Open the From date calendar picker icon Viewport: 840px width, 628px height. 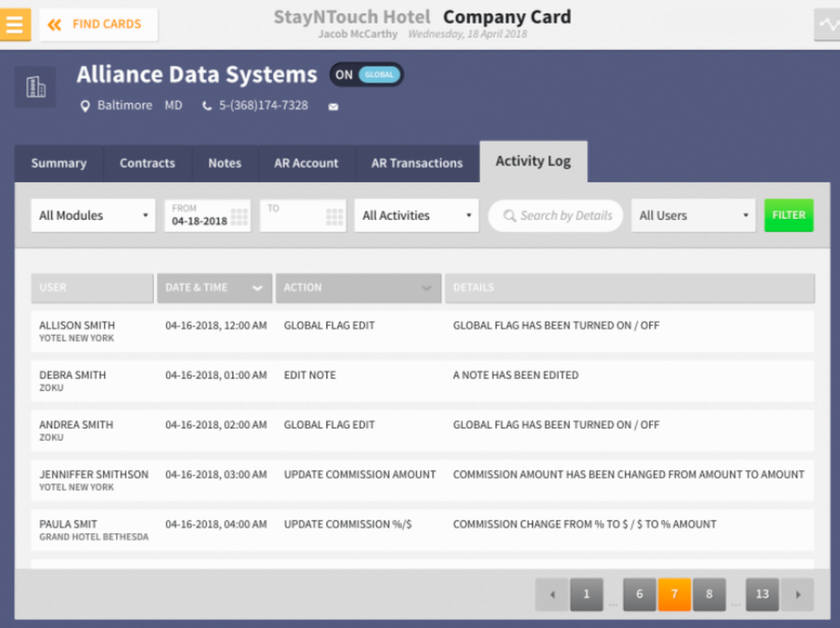point(239,217)
